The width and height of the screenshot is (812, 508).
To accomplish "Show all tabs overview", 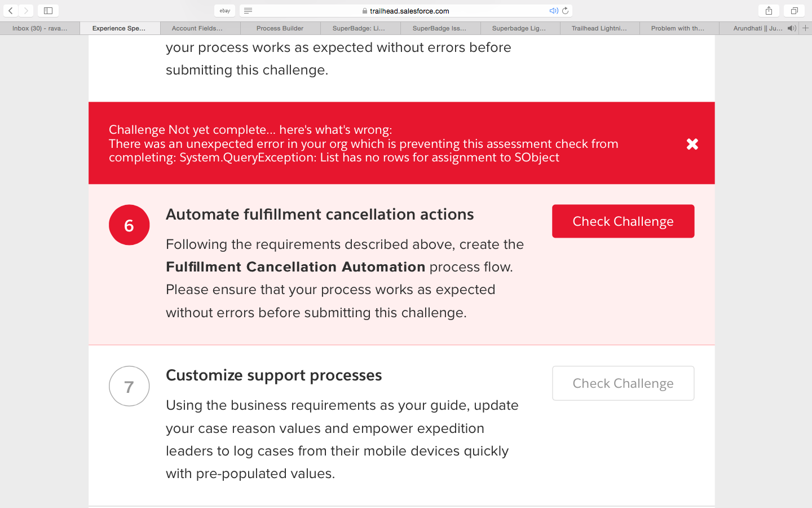I will [794, 11].
